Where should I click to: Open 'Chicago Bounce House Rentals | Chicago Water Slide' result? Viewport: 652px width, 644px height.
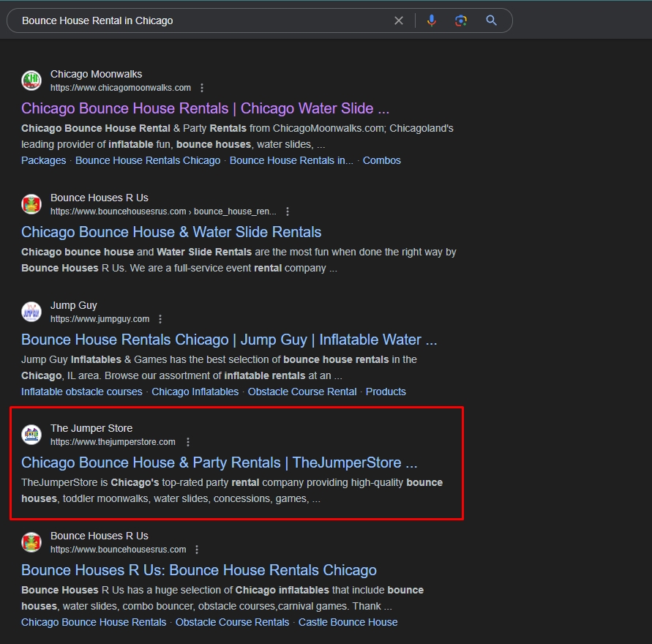click(206, 108)
